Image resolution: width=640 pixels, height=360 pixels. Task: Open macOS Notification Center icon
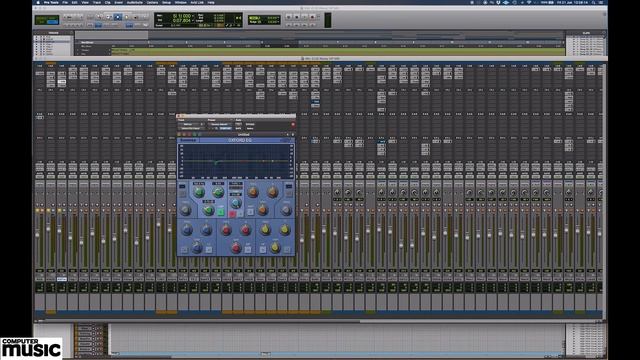point(601,2)
